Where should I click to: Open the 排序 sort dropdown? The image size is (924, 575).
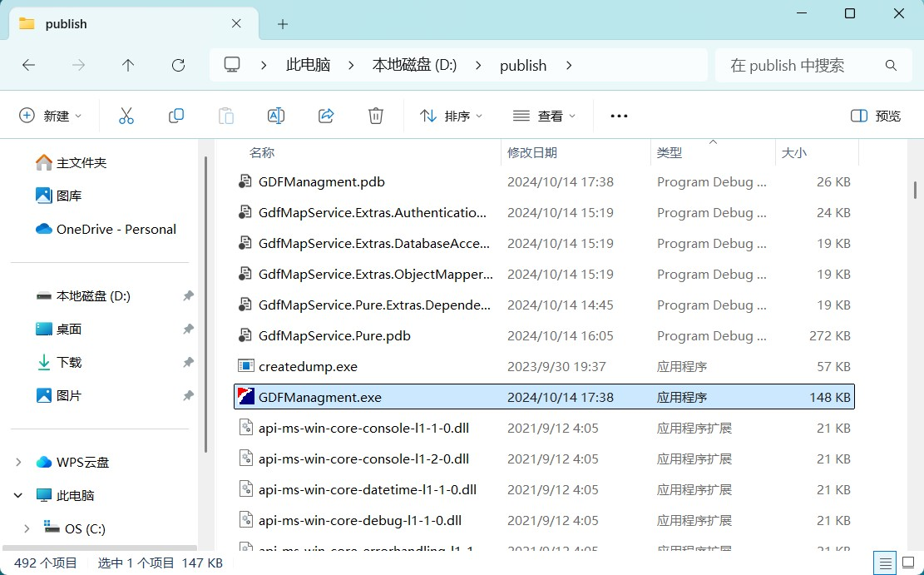pyautogui.click(x=451, y=116)
